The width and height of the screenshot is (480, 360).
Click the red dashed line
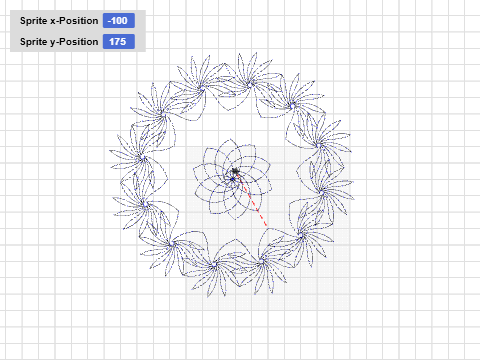252,201
